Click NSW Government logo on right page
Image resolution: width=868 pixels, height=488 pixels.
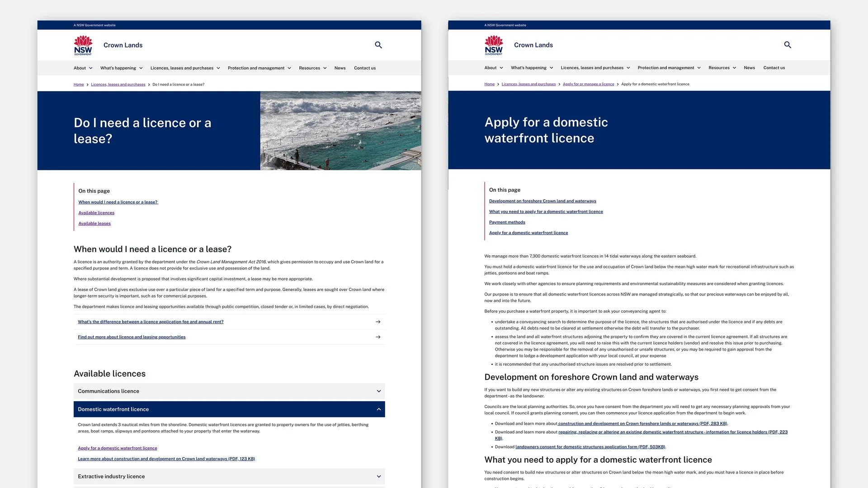click(x=494, y=45)
